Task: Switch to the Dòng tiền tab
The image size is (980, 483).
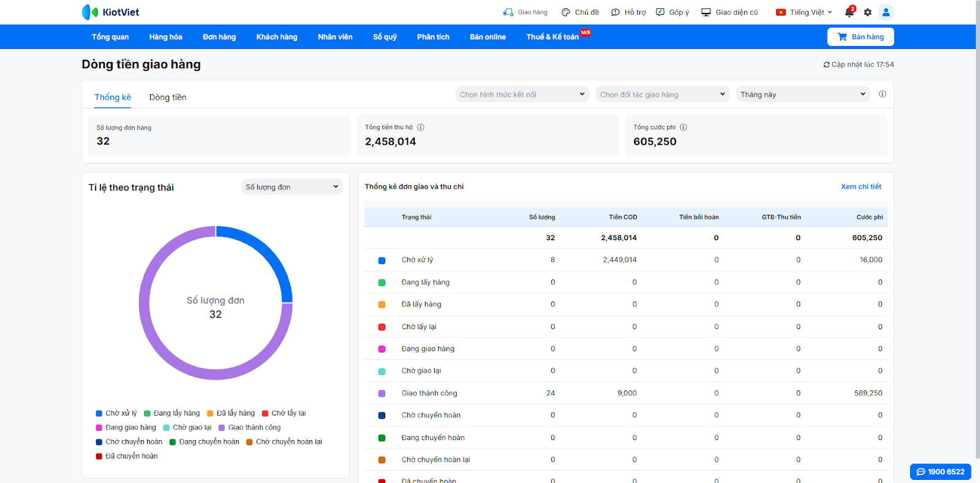Action: click(x=168, y=97)
